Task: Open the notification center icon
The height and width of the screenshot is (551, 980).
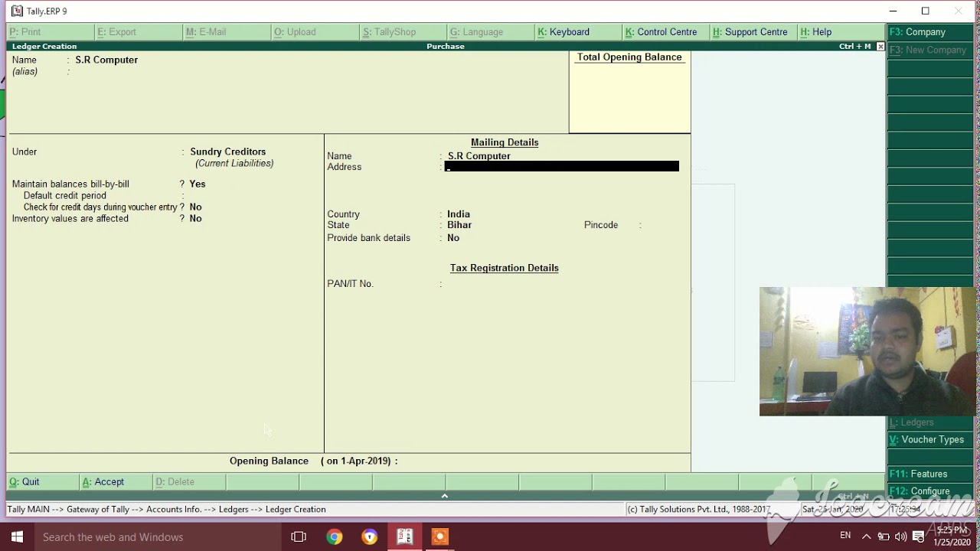Action: click(919, 536)
